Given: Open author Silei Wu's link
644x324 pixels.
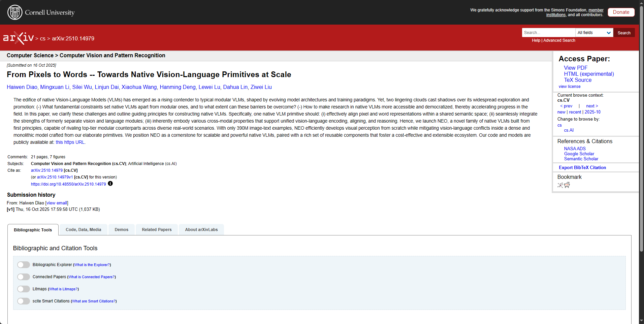Looking at the screenshot, I should coord(82,87).
